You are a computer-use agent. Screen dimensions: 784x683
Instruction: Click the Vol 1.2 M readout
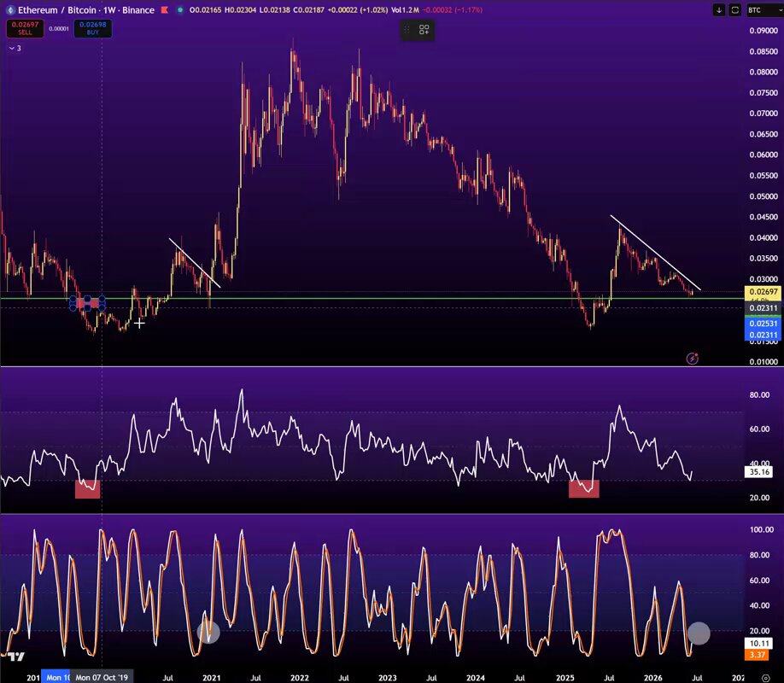click(405, 10)
